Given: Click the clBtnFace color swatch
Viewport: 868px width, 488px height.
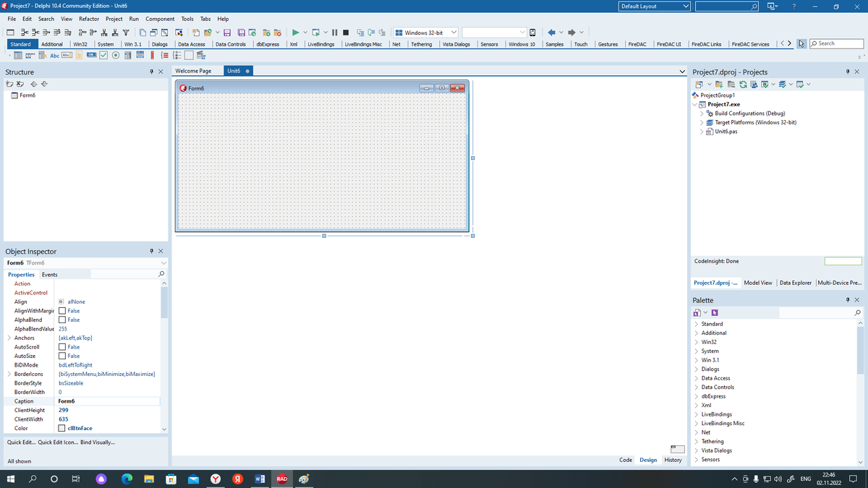Looking at the screenshot, I should 62,428.
